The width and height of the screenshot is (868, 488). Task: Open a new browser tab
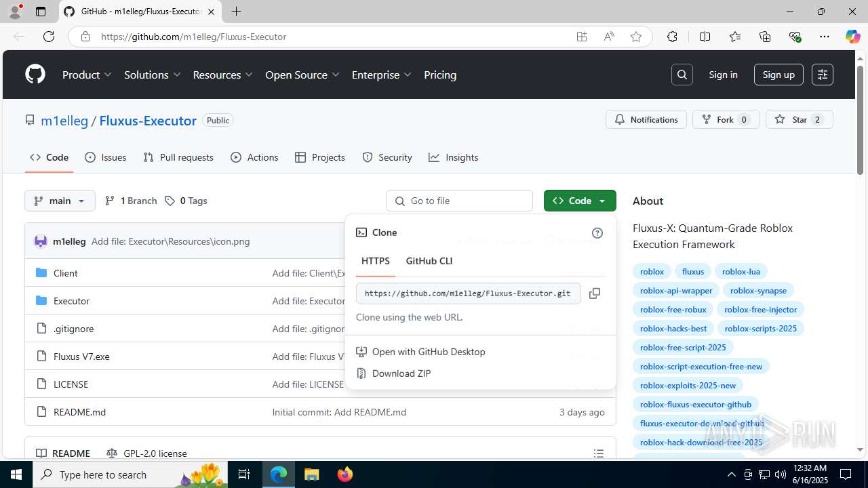pos(236,12)
